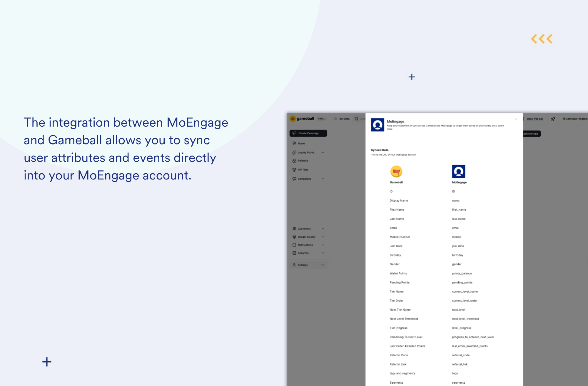The height and width of the screenshot is (386, 588).
Task: Toggle the Test Data switch
Action: [335, 119]
